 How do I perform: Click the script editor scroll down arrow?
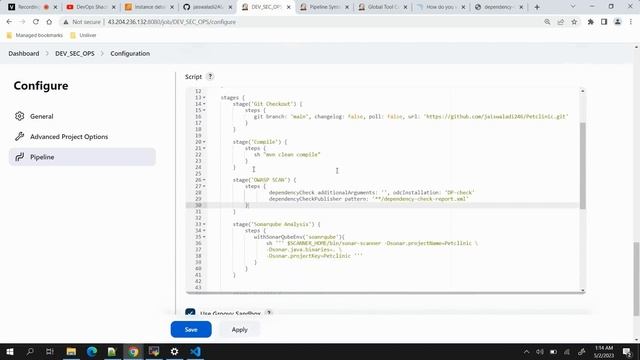click(582, 291)
